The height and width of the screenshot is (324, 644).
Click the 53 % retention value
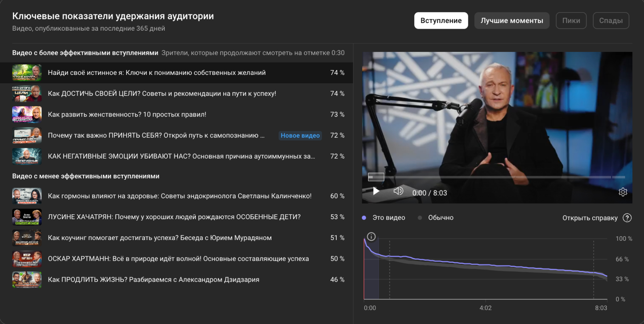[x=337, y=217]
